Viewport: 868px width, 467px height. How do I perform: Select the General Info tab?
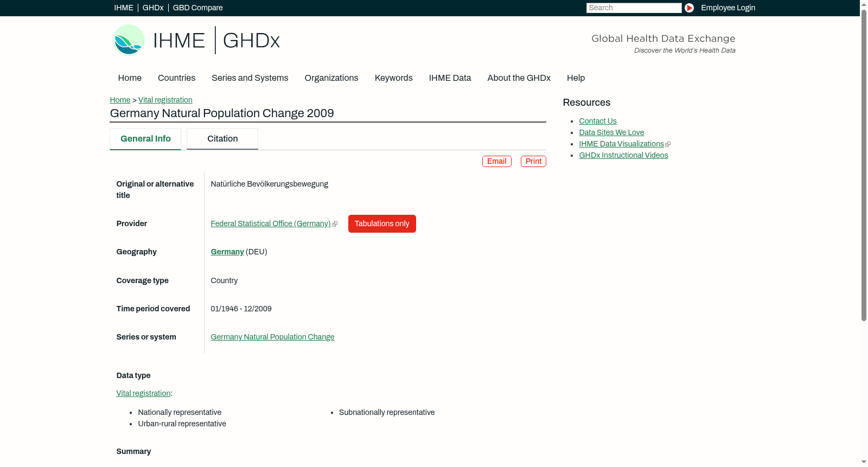point(145,139)
